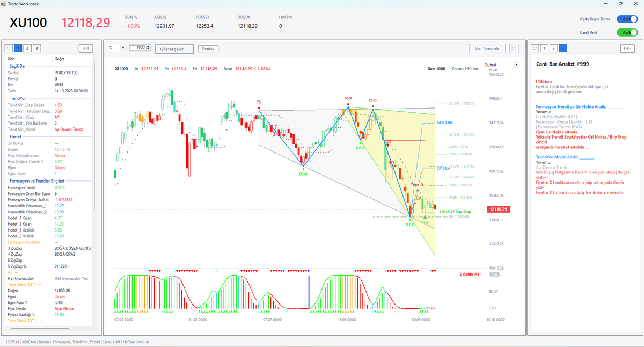Click the 12048,47 Buy Stop label on chart
Viewport: 644px width, 347px height.
tap(455, 212)
